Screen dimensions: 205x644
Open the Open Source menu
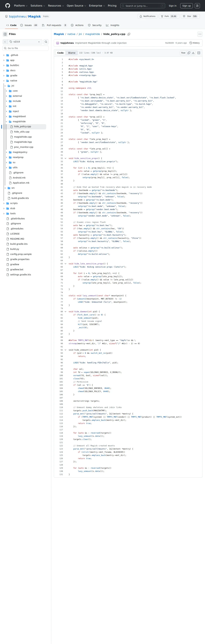tap(76, 6)
